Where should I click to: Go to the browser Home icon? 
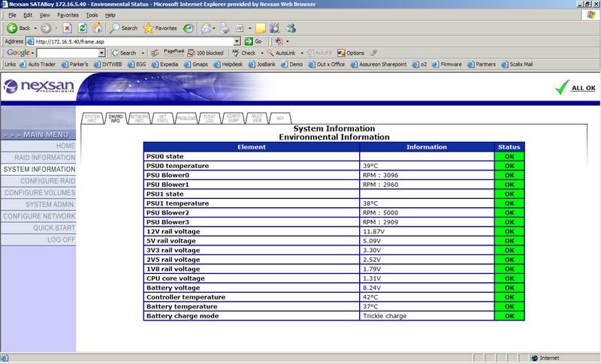point(98,28)
